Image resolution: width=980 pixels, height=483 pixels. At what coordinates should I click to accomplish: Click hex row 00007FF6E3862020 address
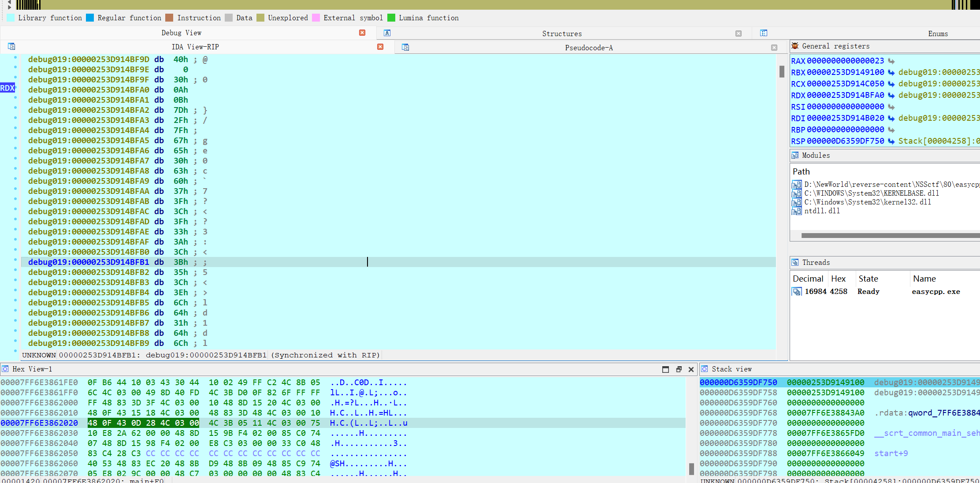click(x=39, y=423)
